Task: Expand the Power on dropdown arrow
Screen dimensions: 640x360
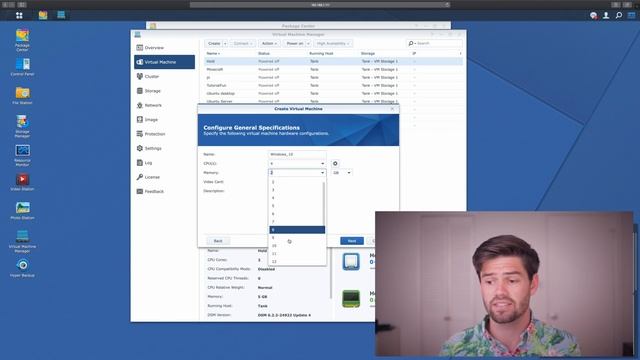Action: click(308, 43)
